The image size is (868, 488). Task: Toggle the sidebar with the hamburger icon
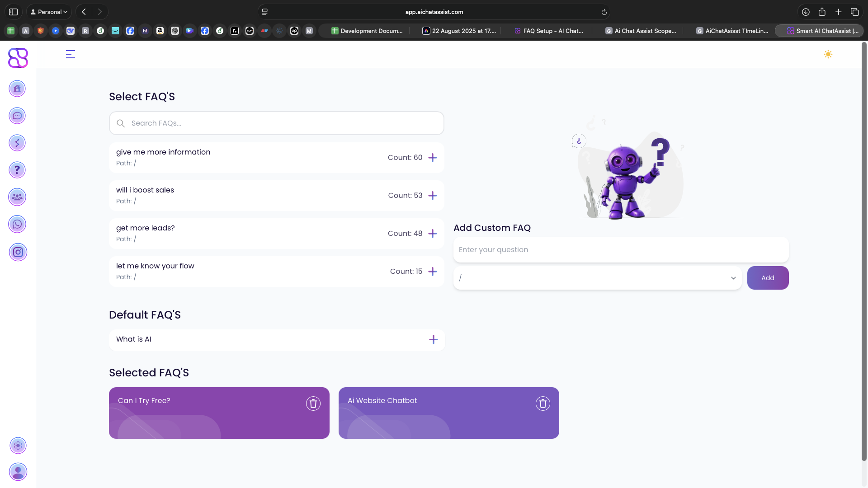pyautogui.click(x=71, y=54)
